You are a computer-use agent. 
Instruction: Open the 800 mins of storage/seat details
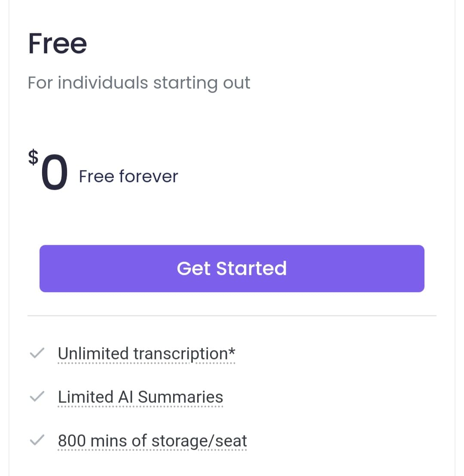pyautogui.click(x=152, y=441)
